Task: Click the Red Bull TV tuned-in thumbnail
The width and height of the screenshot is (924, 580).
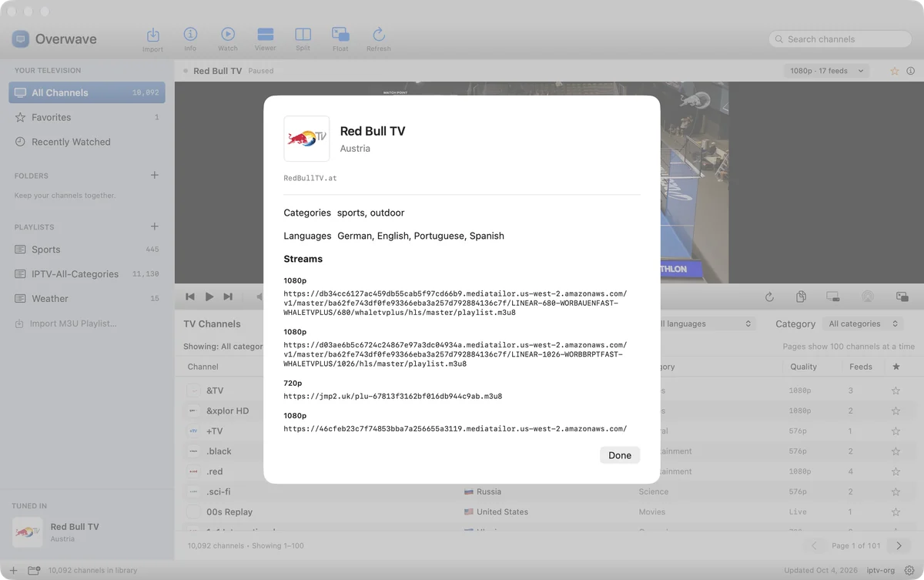Action: (x=28, y=532)
